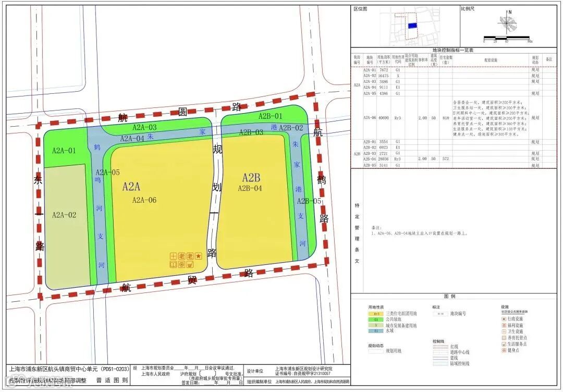The width and height of the screenshot is (563, 392).
Task: Click the 规划用地 swatch under 规划动态
Action: pos(376,351)
